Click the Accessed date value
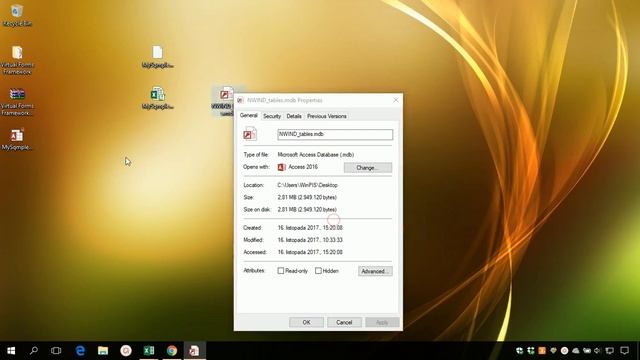This screenshot has width=640, height=360. tap(310, 252)
